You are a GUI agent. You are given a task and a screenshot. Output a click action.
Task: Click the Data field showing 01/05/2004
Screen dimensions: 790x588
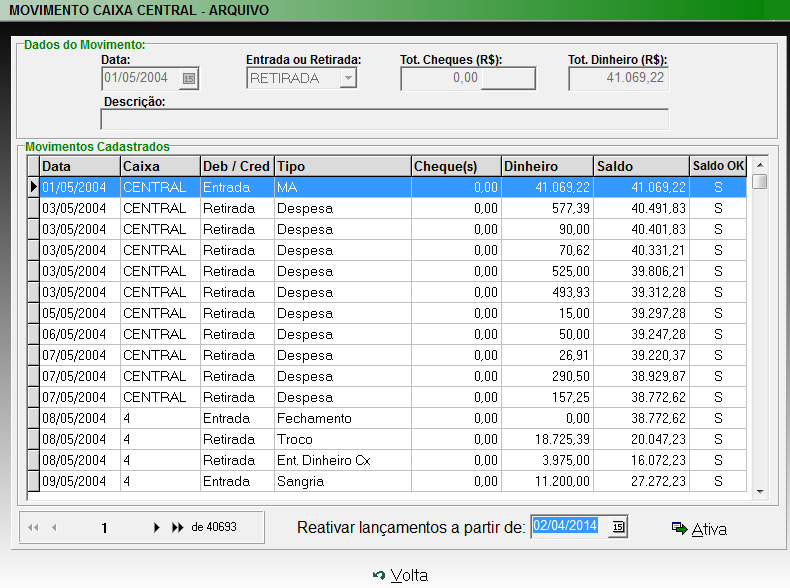tap(141, 79)
